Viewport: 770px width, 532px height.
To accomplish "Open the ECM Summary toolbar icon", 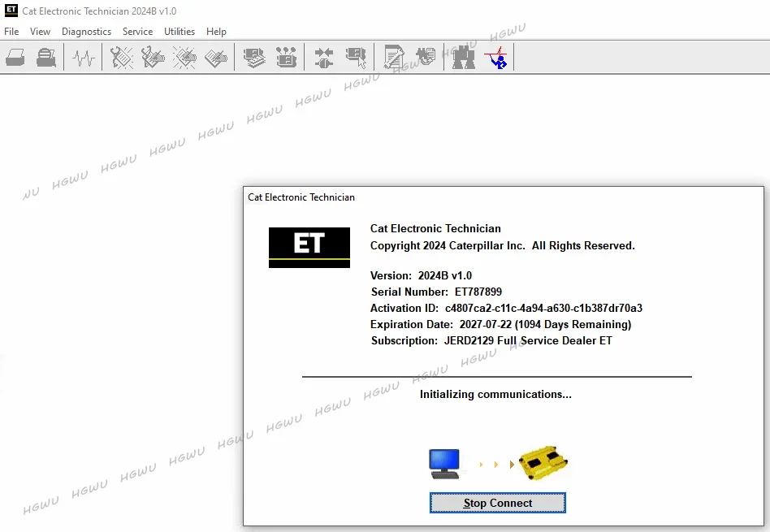I will point(254,58).
